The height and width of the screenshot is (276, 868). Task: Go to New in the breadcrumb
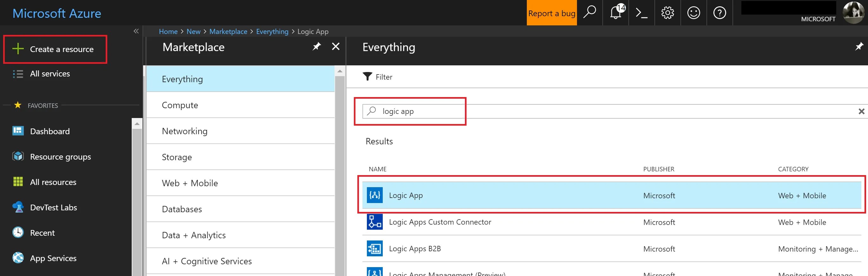click(x=193, y=31)
